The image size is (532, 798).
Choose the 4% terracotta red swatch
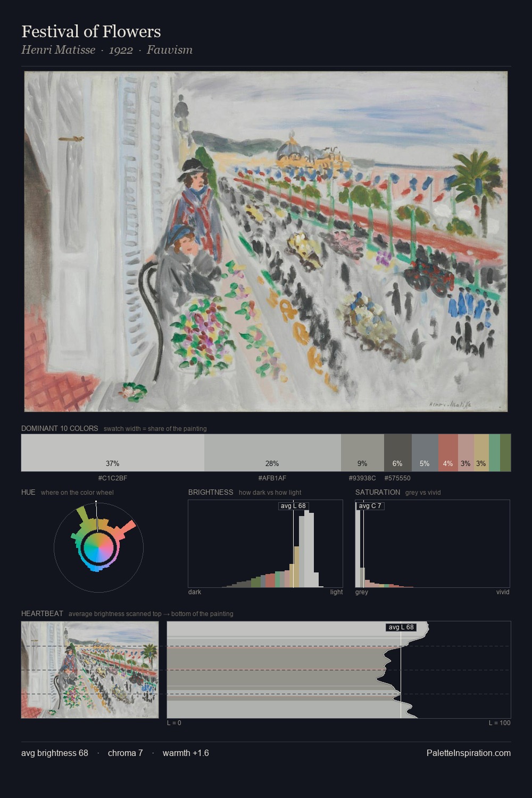(448, 453)
